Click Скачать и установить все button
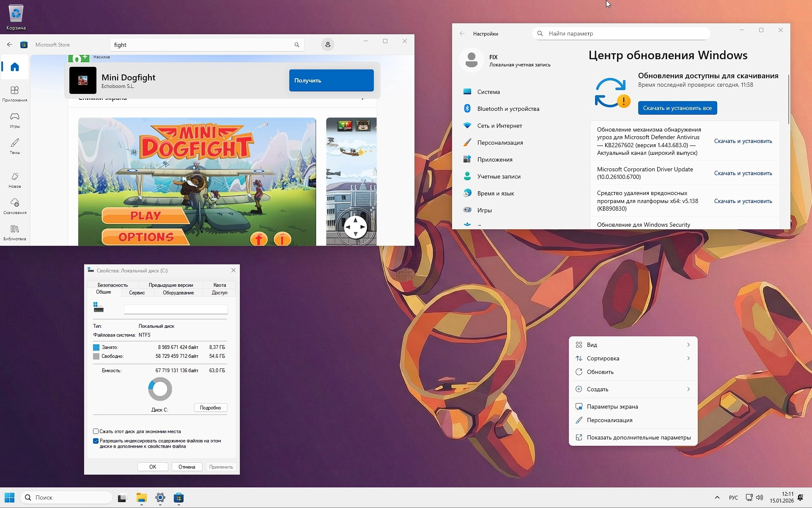Screen dimensions: 812x508 pyautogui.click(x=677, y=108)
